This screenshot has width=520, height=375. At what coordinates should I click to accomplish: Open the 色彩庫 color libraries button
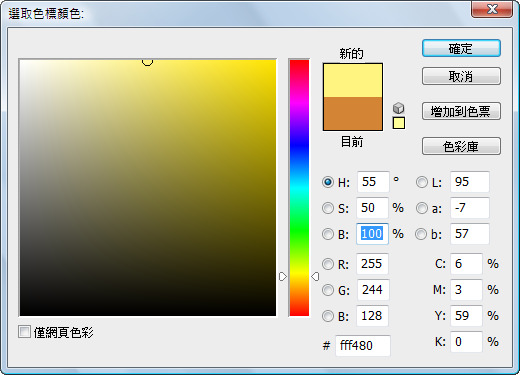coord(461,146)
